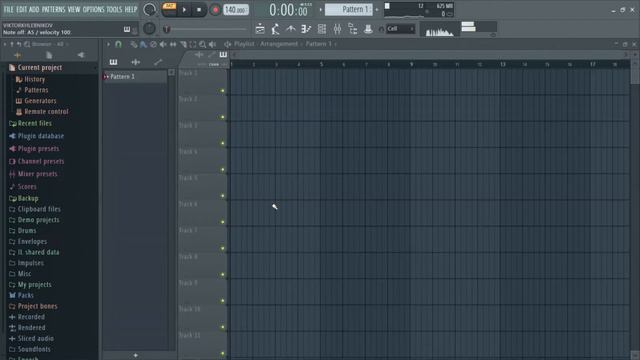Arm the record button

click(216, 10)
